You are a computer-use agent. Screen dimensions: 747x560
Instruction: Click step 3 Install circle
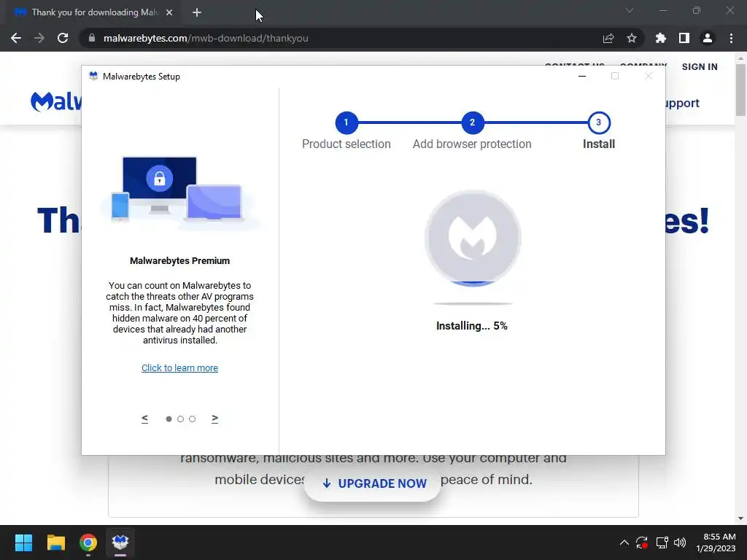(599, 122)
